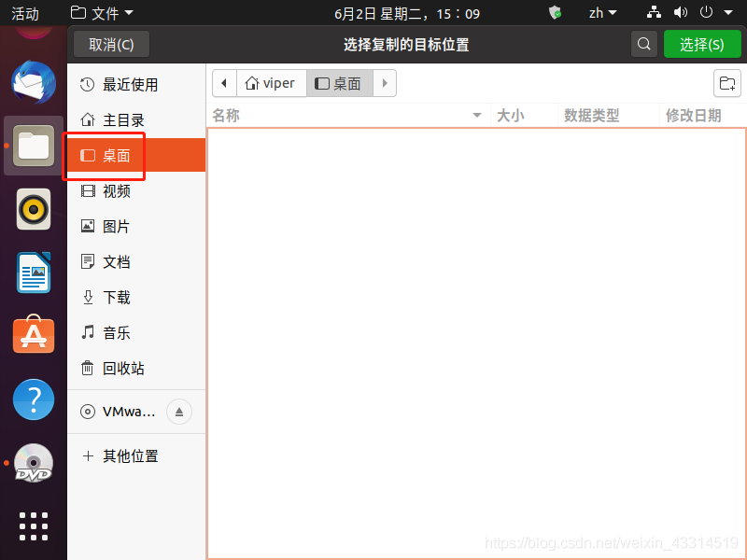Open Thunderbird mail from the dock
The width and height of the screenshot is (747, 560).
[x=34, y=82]
